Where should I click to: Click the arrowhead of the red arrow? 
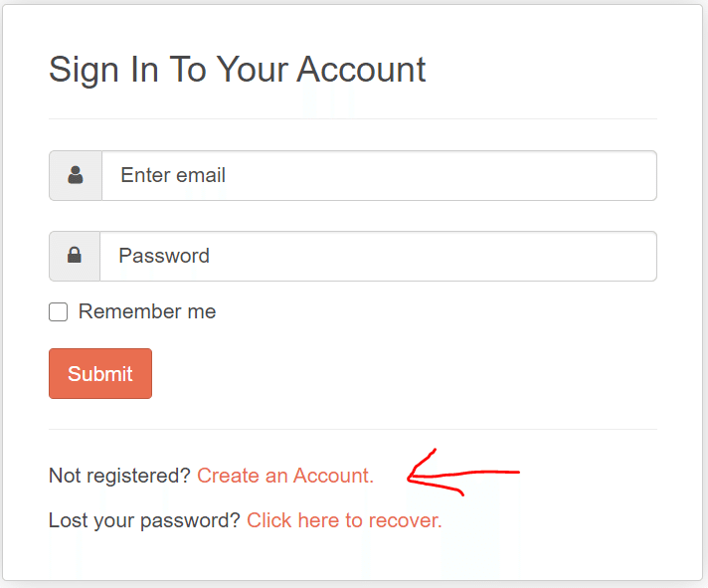[x=411, y=476]
